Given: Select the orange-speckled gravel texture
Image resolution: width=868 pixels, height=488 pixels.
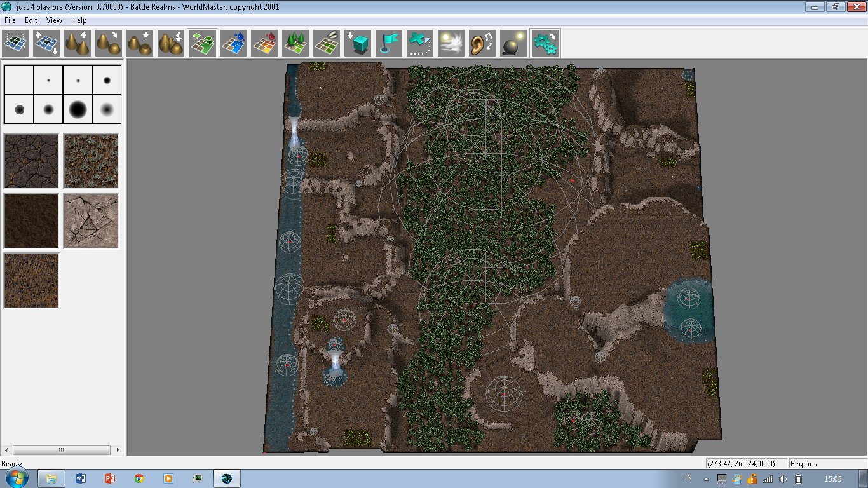Looking at the screenshot, I should 32,280.
